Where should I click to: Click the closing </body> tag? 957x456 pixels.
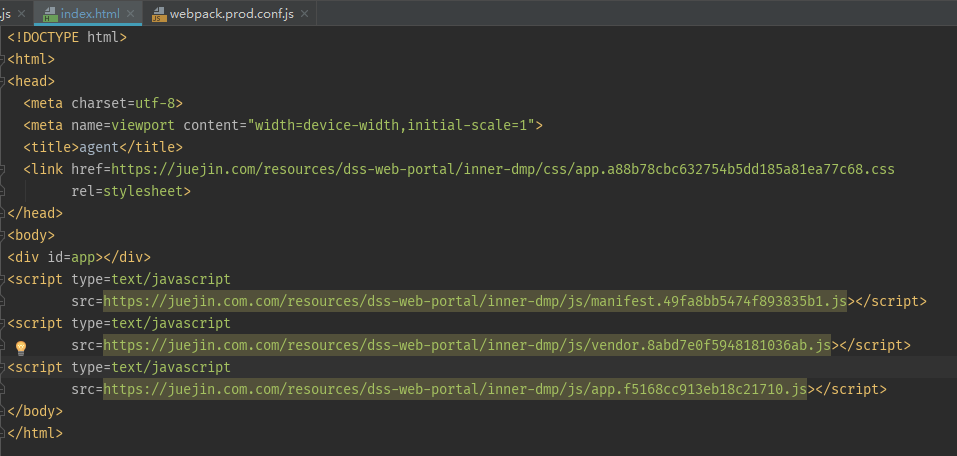[35, 411]
